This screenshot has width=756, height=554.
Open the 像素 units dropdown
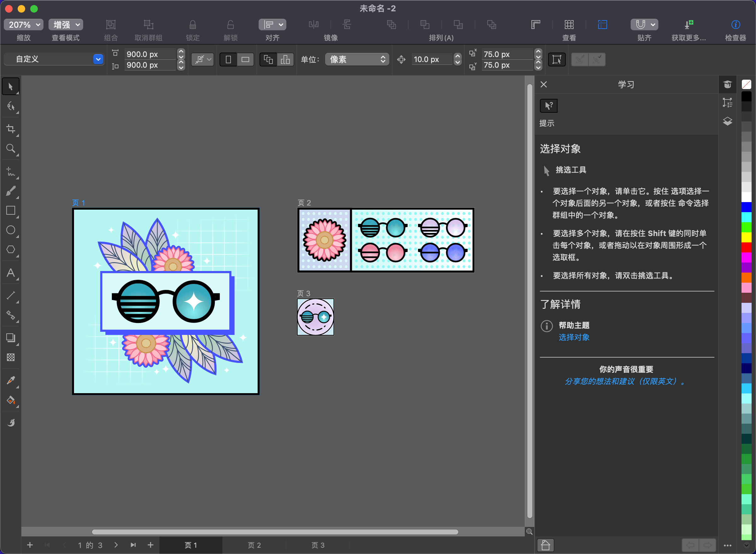point(357,59)
